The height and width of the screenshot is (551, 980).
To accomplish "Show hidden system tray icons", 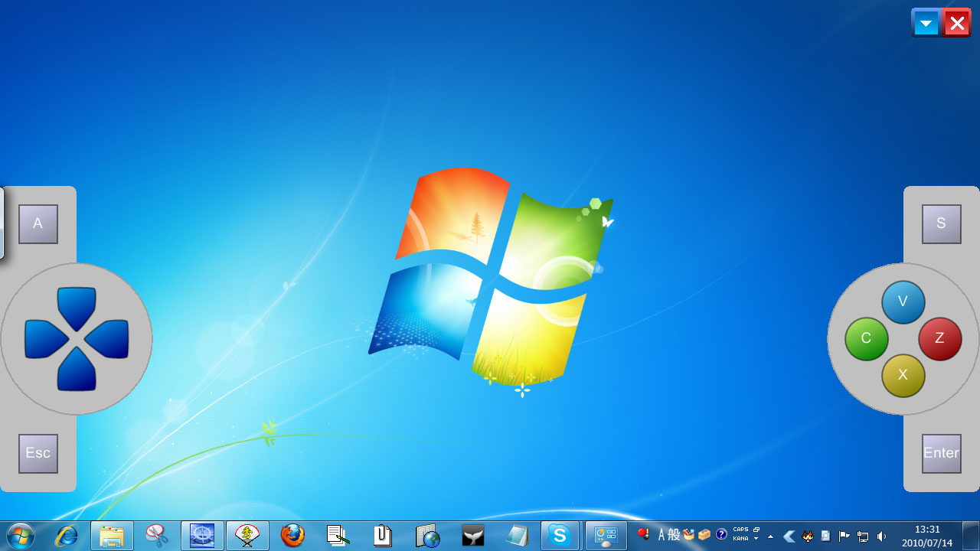I will click(770, 536).
